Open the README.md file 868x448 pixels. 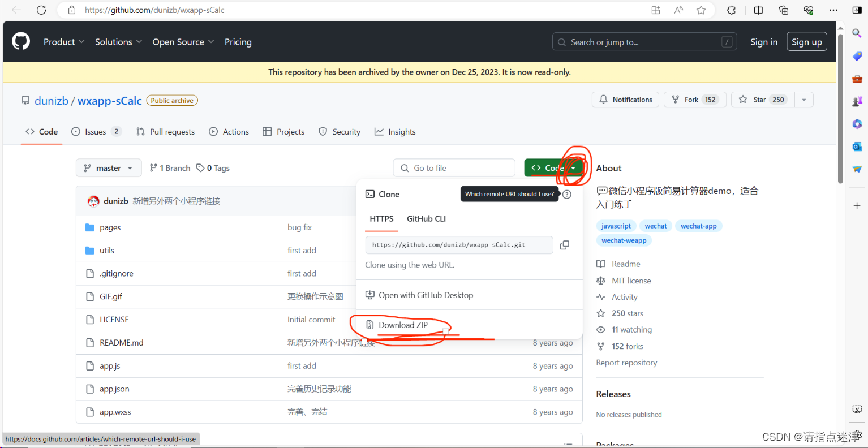[x=122, y=343]
